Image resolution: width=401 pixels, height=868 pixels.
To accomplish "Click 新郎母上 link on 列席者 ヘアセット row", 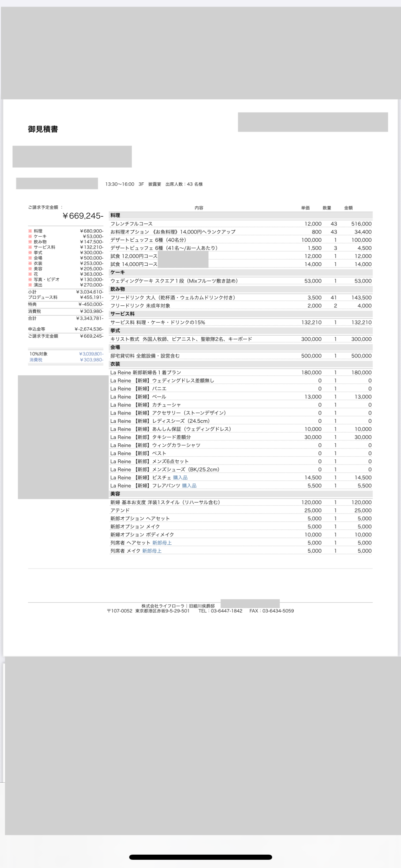I will pos(162,543).
